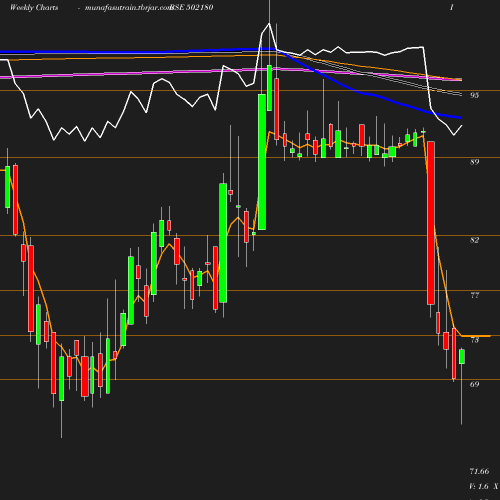Click the 'BSE 502180' symbol label
Image resolution: width=500 pixels, height=500 pixels.
point(192,7)
